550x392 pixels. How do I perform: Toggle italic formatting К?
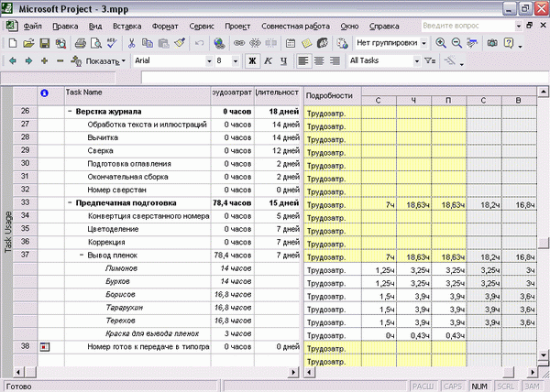268,61
